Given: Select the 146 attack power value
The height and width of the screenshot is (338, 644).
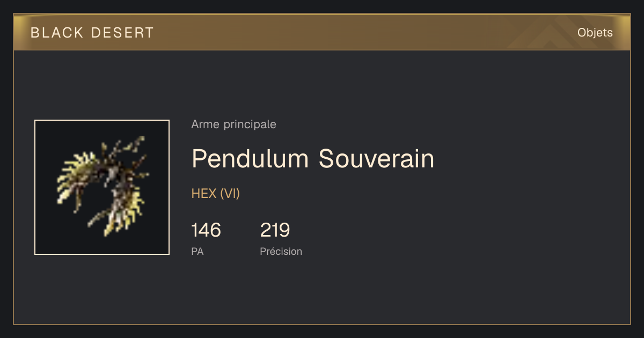Looking at the screenshot, I should point(206,230).
